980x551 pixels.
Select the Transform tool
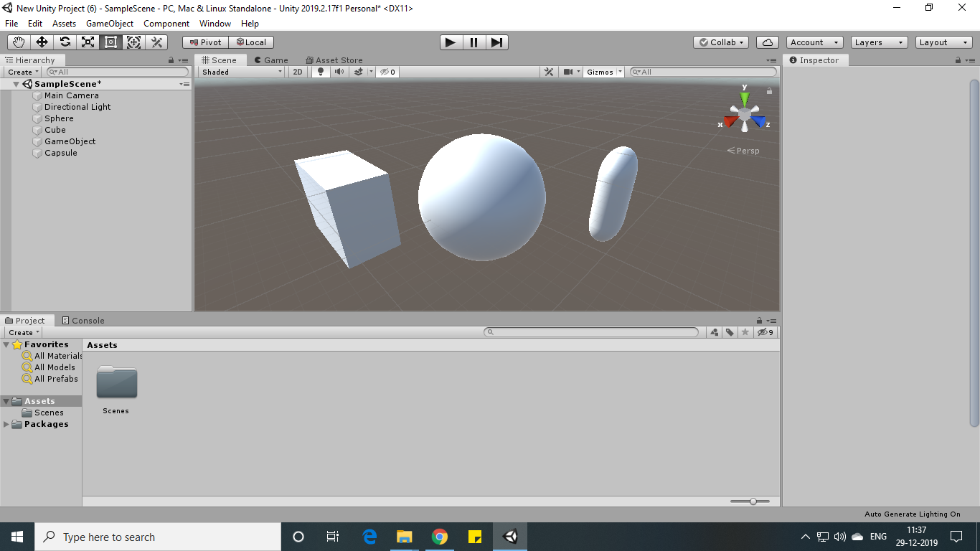[x=133, y=42]
